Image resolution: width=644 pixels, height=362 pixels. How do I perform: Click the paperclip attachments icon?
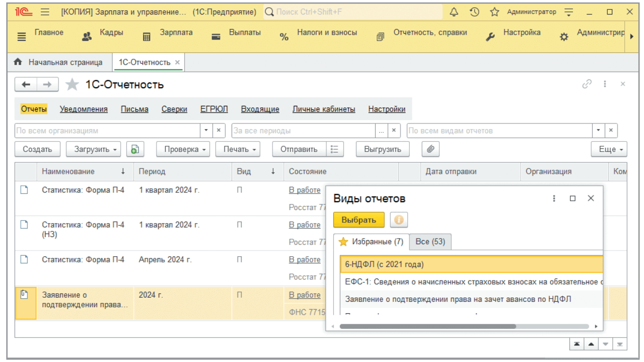coord(430,149)
